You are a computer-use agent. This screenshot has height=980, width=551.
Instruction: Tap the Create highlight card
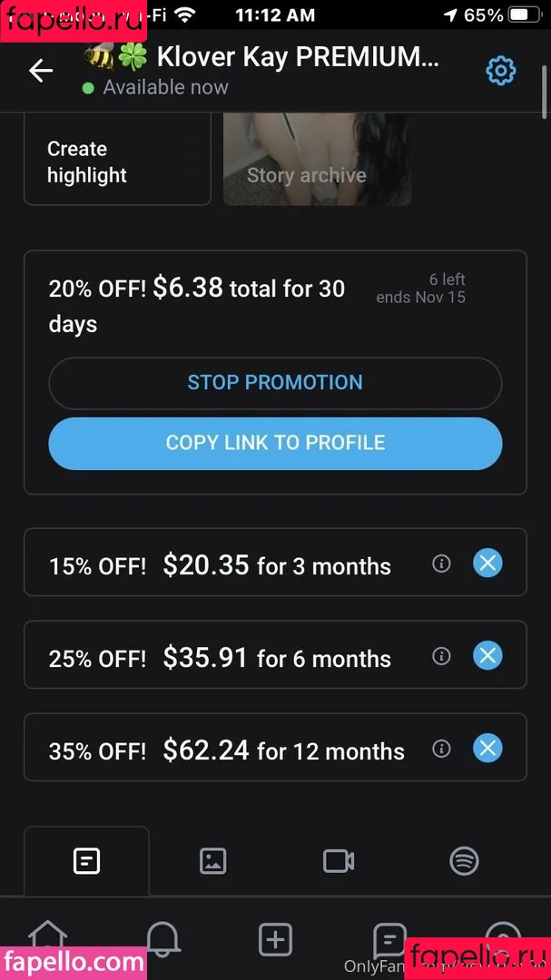(117, 162)
